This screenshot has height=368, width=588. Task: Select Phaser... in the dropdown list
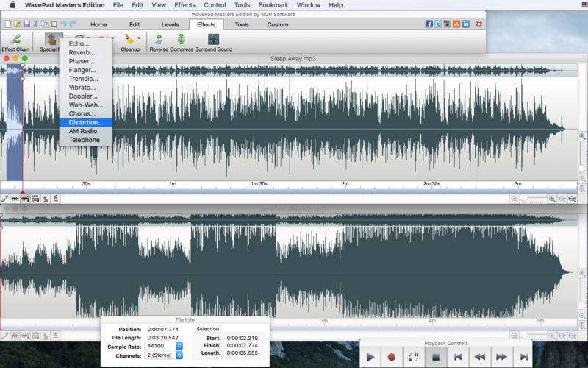point(86,61)
